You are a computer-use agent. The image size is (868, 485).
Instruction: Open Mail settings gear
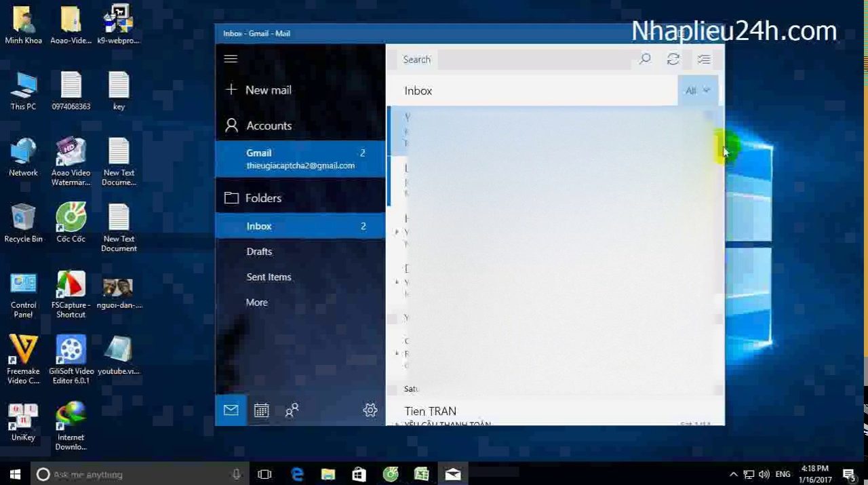tap(370, 410)
